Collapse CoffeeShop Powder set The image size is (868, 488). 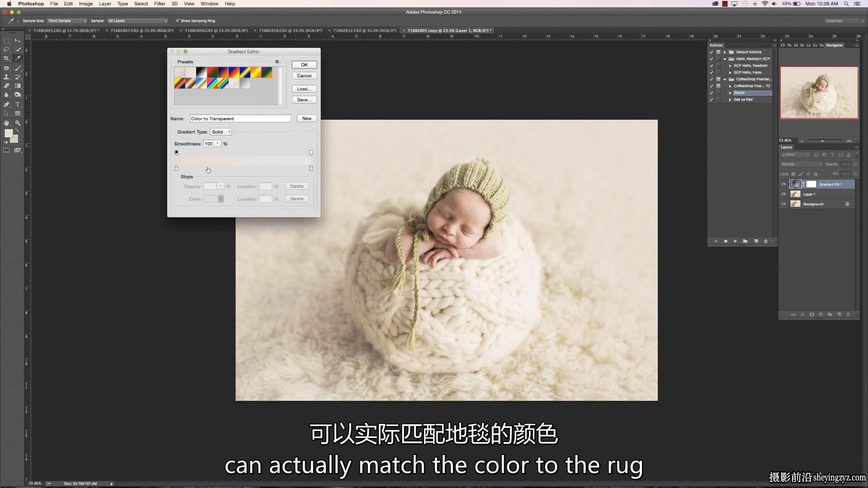pos(725,79)
